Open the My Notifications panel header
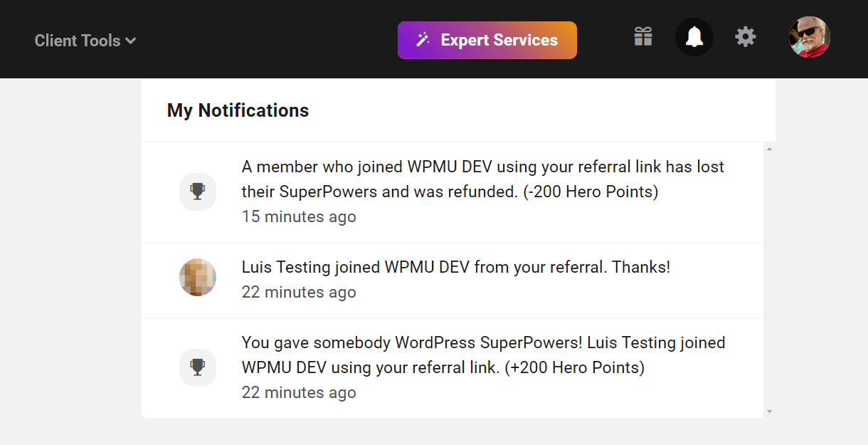The height and width of the screenshot is (445, 868). click(x=238, y=110)
